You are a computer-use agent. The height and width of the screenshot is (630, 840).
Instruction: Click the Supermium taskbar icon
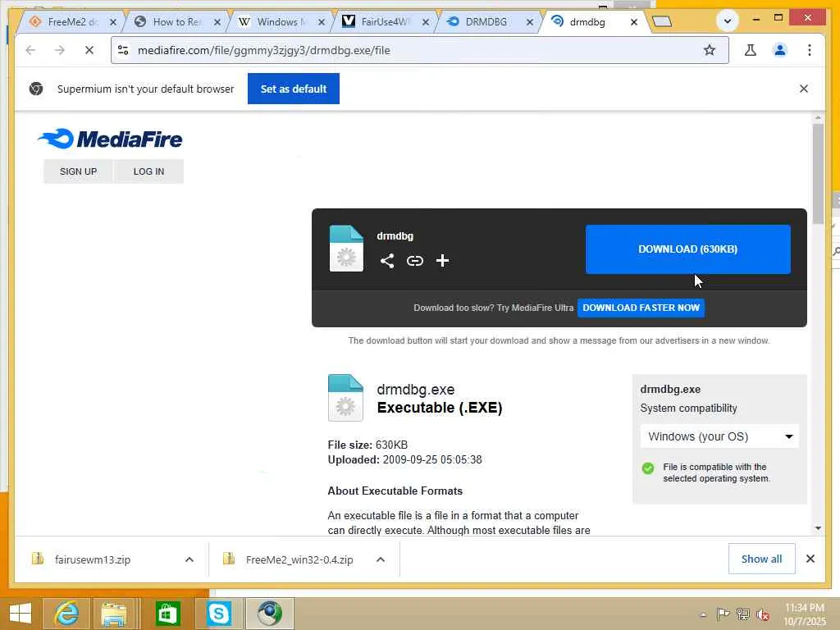(x=269, y=614)
